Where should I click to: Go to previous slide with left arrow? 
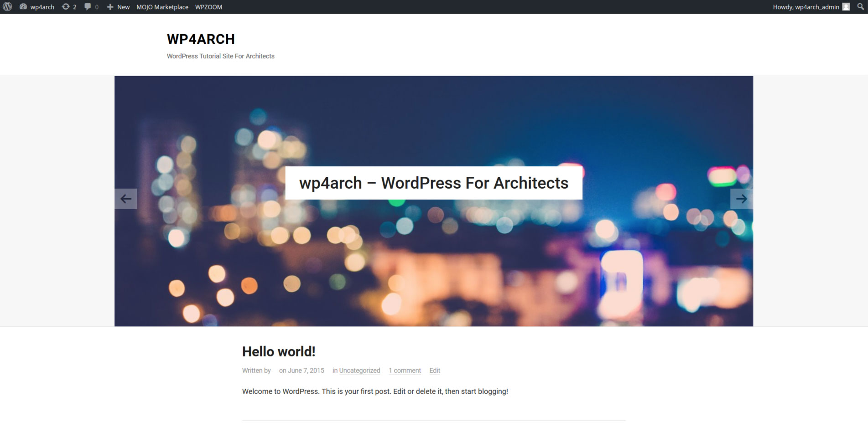126,199
